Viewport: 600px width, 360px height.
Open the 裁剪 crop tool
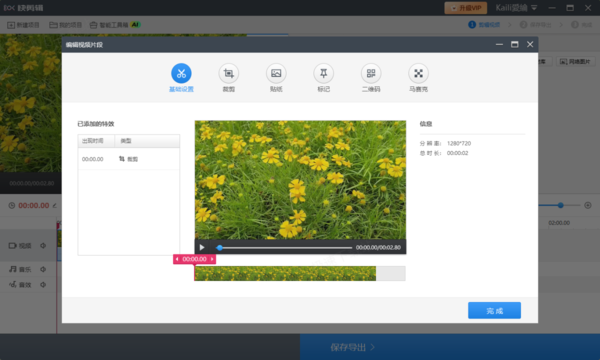click(x=228, y=73)
